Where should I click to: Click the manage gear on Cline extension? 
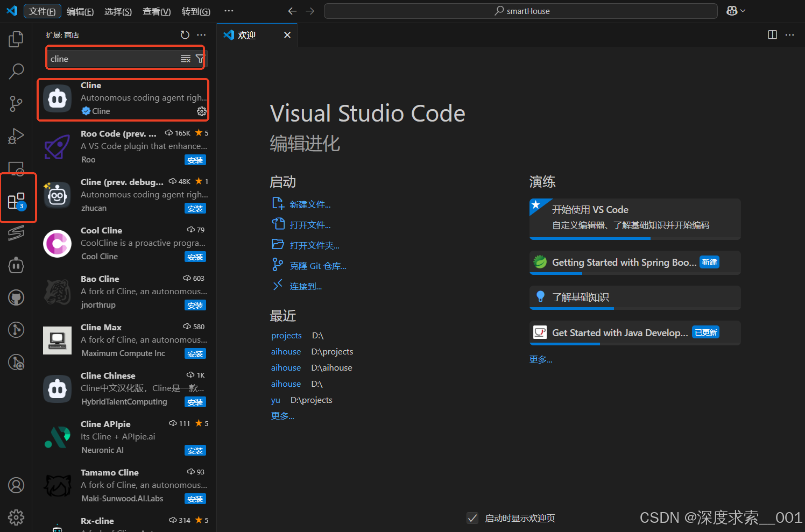(201, 111)
